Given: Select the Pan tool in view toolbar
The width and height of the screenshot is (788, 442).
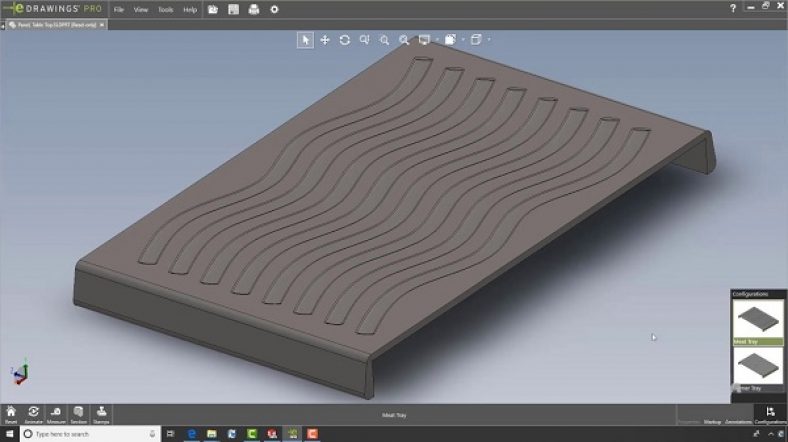Looking at the screenshot, I should 325,40.
